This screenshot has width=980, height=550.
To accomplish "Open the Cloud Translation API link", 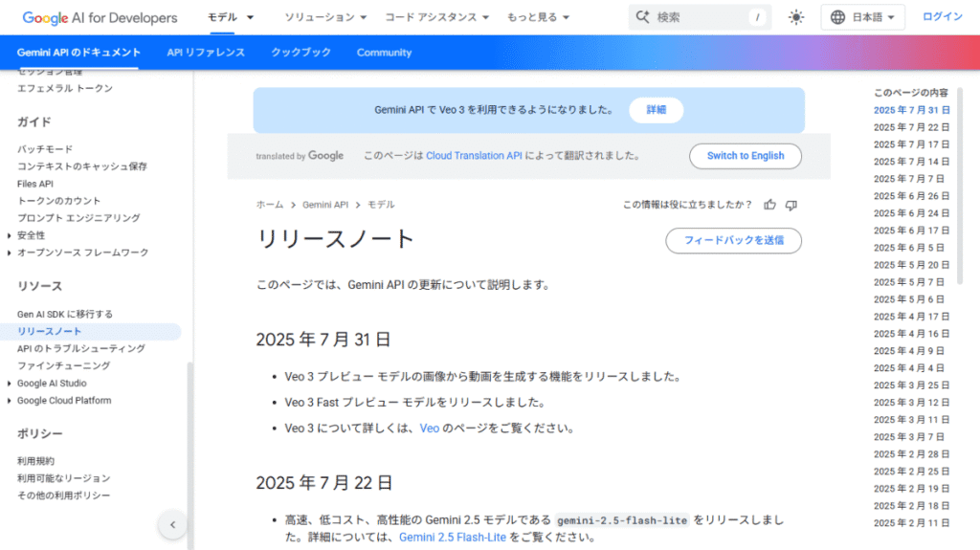I will point(474,156).
